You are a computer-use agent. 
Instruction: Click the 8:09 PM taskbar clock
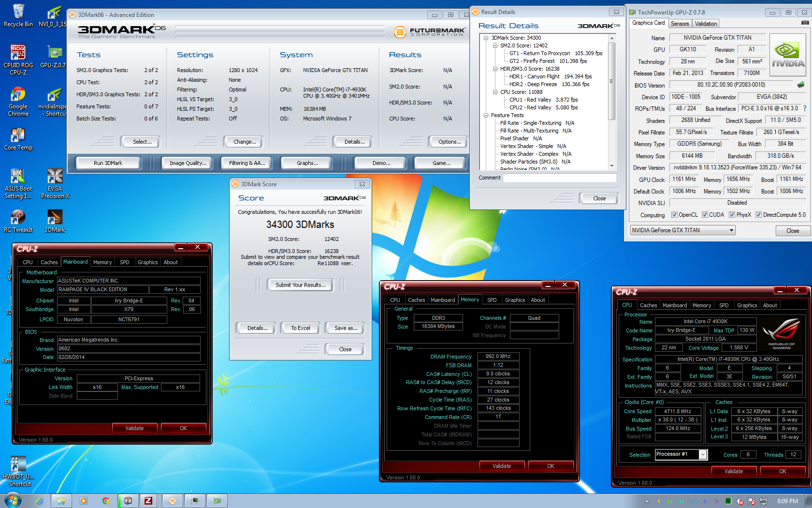[x=787, y=501]
